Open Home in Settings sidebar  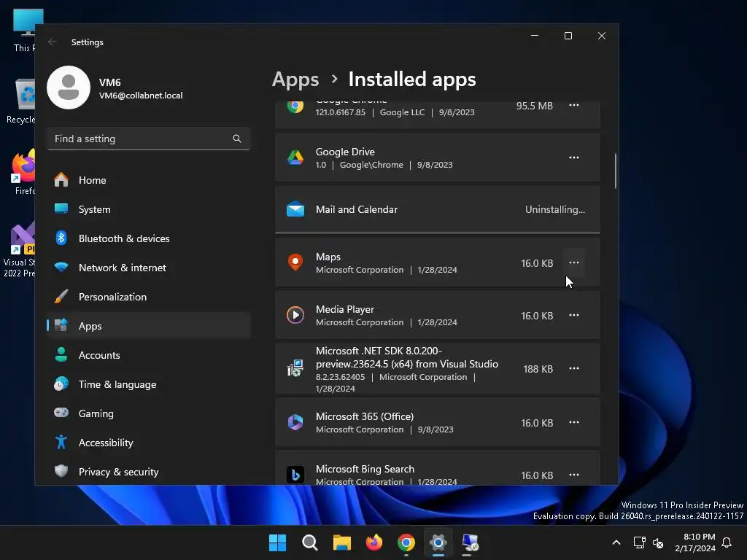pyautogui.click(x=149, y=180)
